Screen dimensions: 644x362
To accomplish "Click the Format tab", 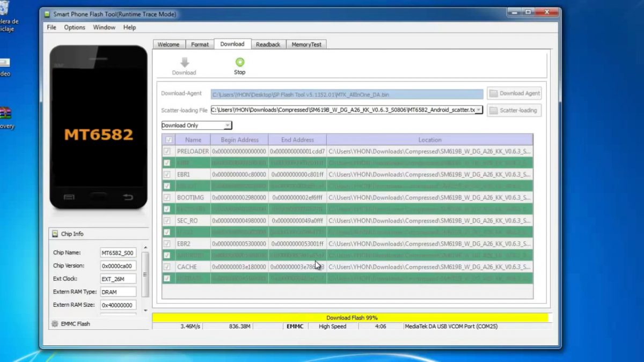I will click(199, 44).
